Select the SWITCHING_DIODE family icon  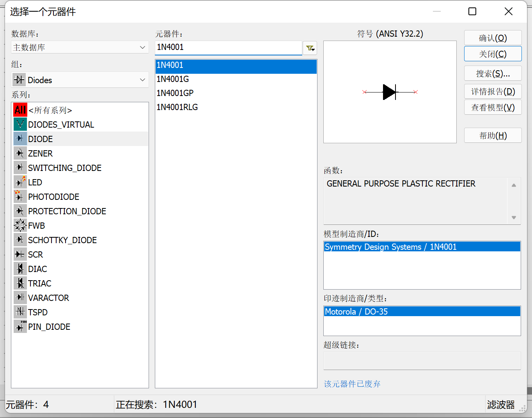click(20, 168)
